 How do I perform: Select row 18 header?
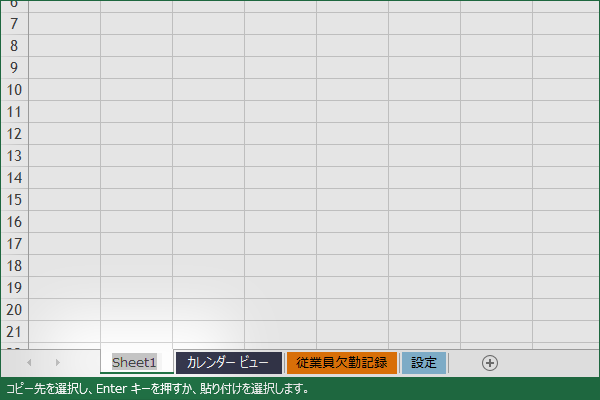14,266
